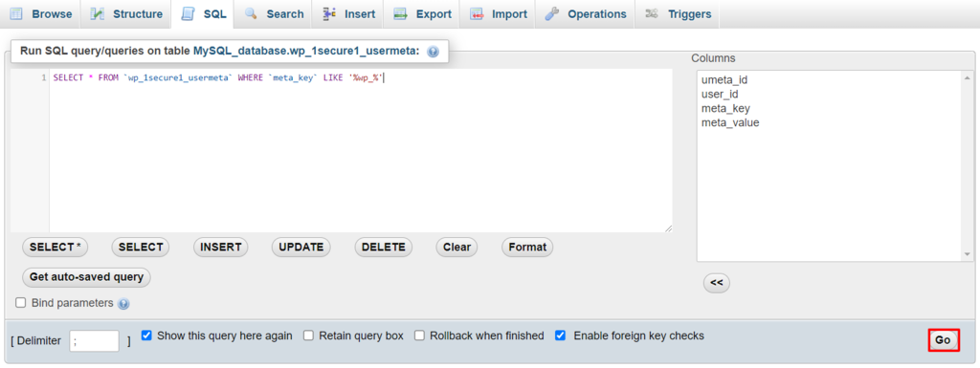This screenshot has height=368, width=980.
Task: Click the Export tab icon
Action: click(401, 13)
